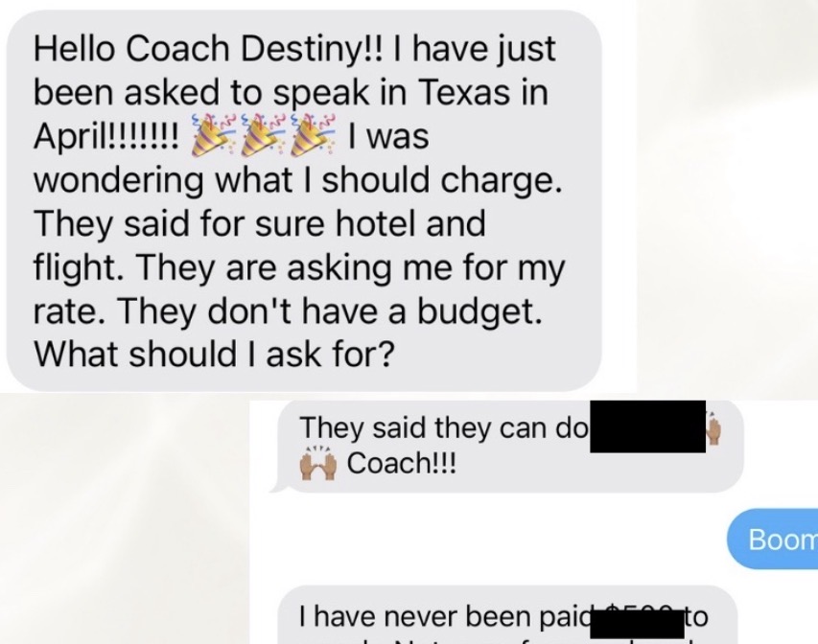This screenshot has width=818, height=644.
Task: Click the black redaction box after 'been paid'
Action: (637, 623)
